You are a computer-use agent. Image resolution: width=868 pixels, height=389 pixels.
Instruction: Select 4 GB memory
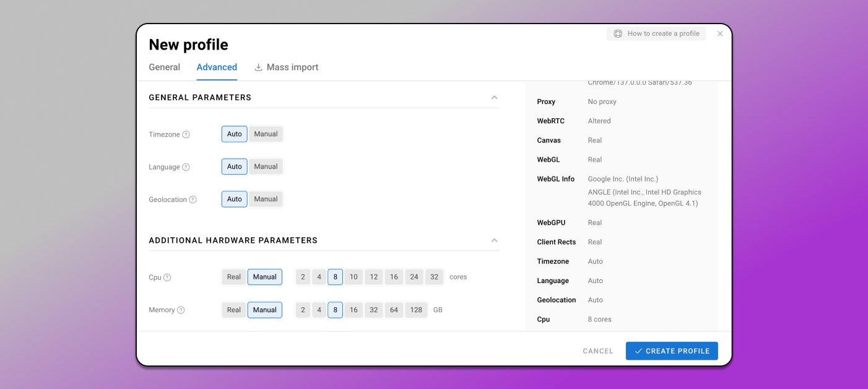tap(319, 310)
